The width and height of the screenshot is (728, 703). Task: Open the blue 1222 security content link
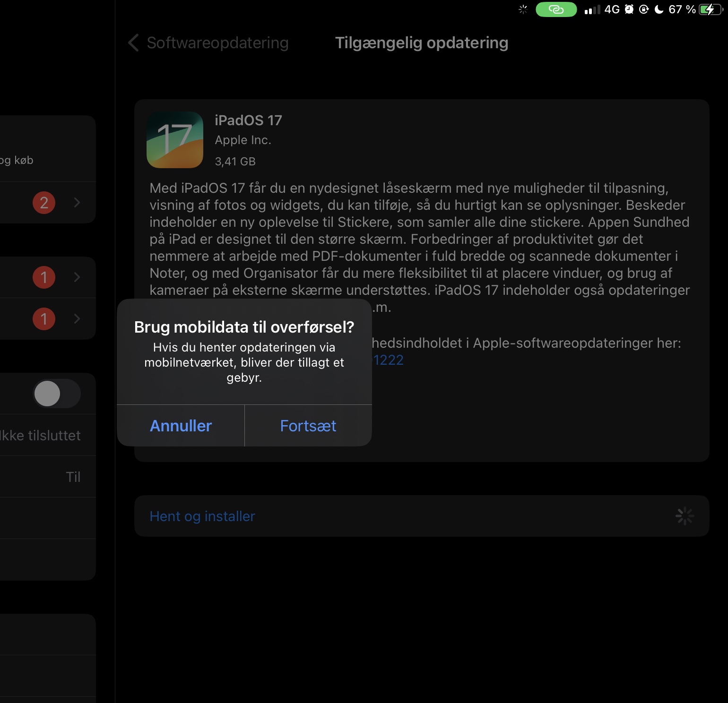[x=388, y=360]
